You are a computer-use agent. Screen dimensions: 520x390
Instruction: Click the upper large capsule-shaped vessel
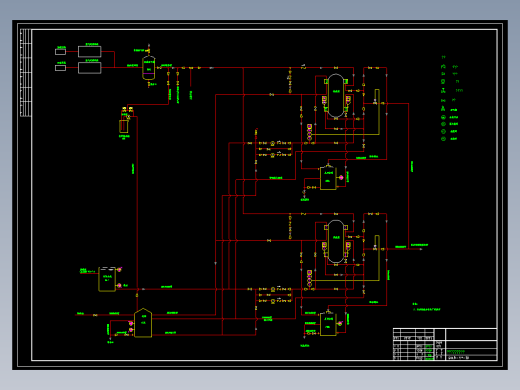[x=336, y=96]
